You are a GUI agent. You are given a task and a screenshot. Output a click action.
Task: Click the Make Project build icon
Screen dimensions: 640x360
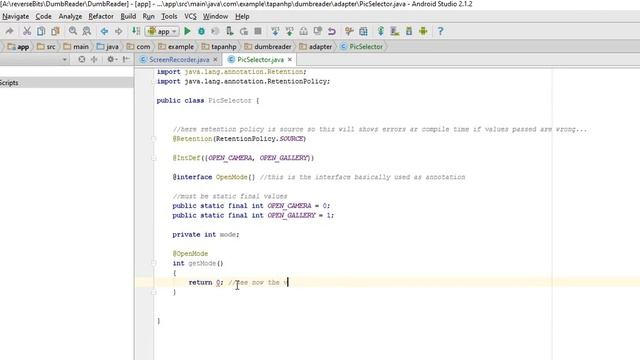click(136, 31)
